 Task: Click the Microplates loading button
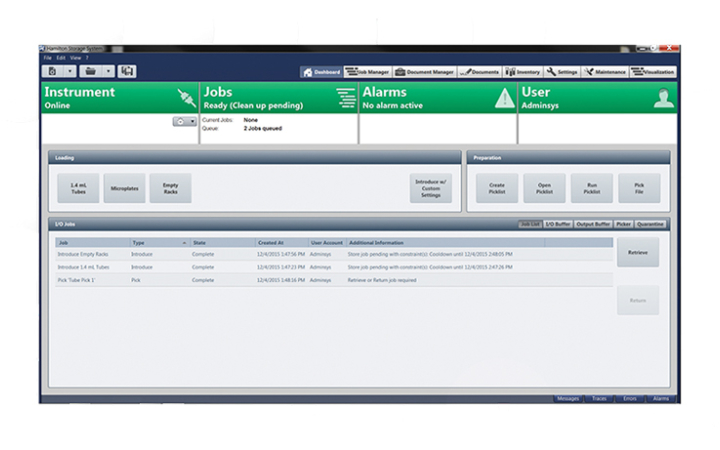124,188
